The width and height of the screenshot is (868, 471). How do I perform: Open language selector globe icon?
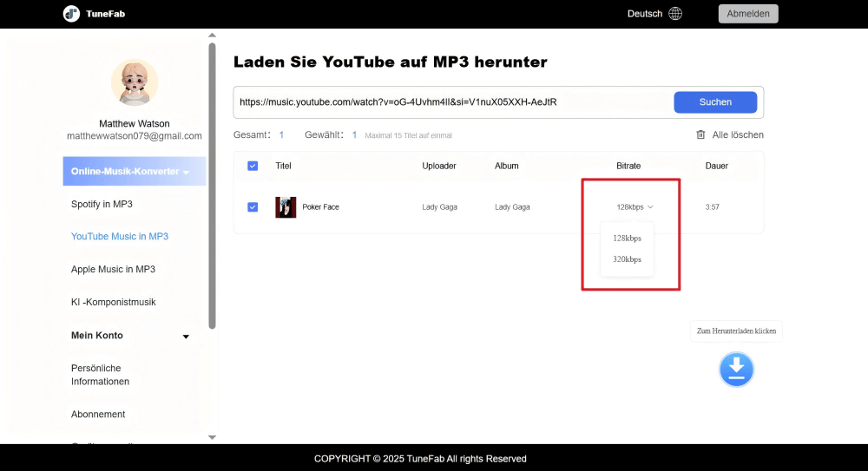[x=675, y=13]
